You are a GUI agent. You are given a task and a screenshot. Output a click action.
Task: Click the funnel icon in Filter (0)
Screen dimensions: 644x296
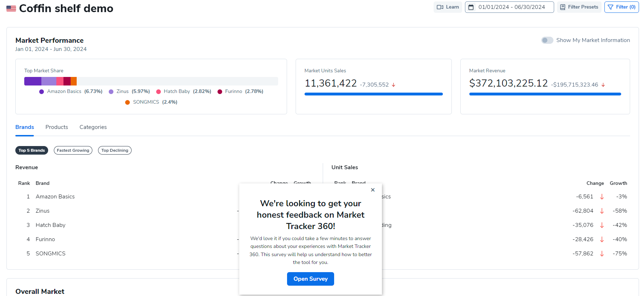click(x=610, y=7)
